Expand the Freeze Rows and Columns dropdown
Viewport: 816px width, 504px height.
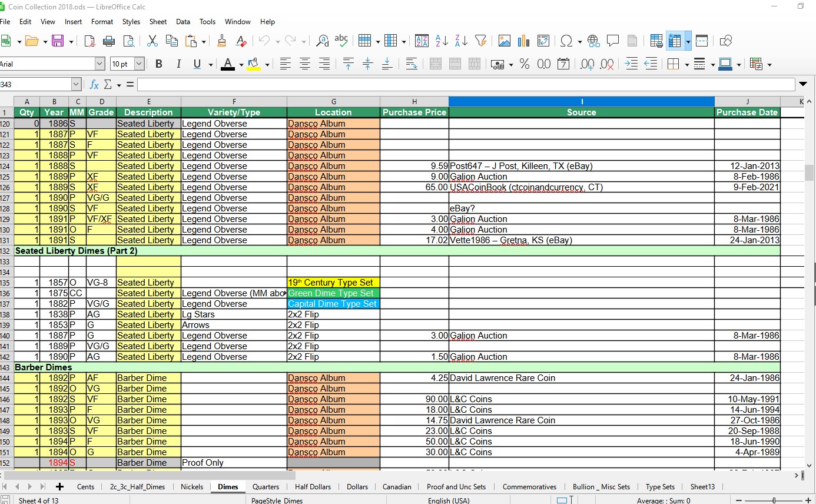coord(688,41)
